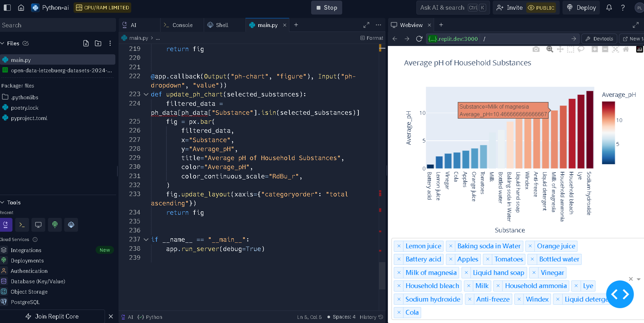Reload the Webview page
644x323 pixels.
tap(419, 39)
